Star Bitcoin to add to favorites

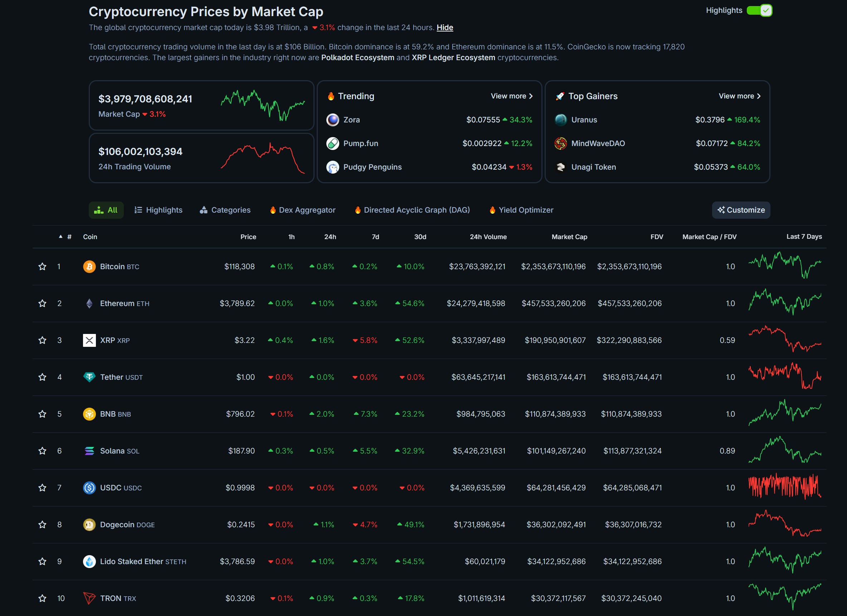pyautogui.click(x=42, y=266)
